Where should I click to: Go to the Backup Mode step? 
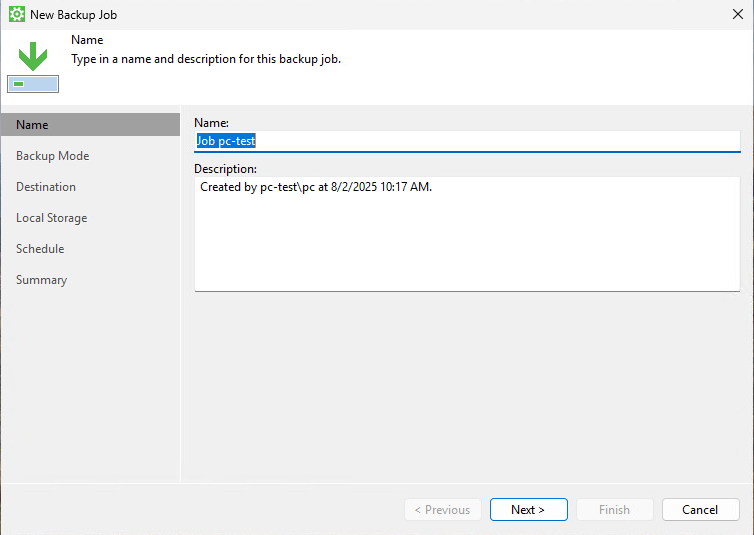[52, 156]
